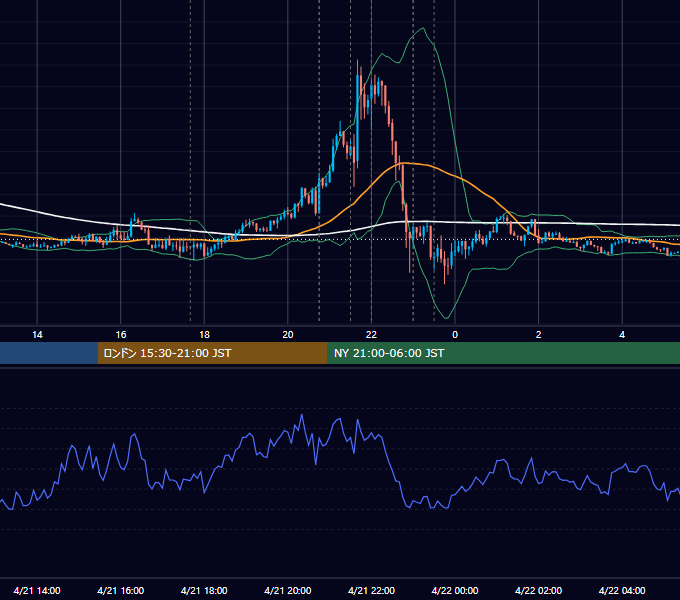Click the 4/21 16:00 time label
The image size is (680, 600).
(x=121, y=590)
